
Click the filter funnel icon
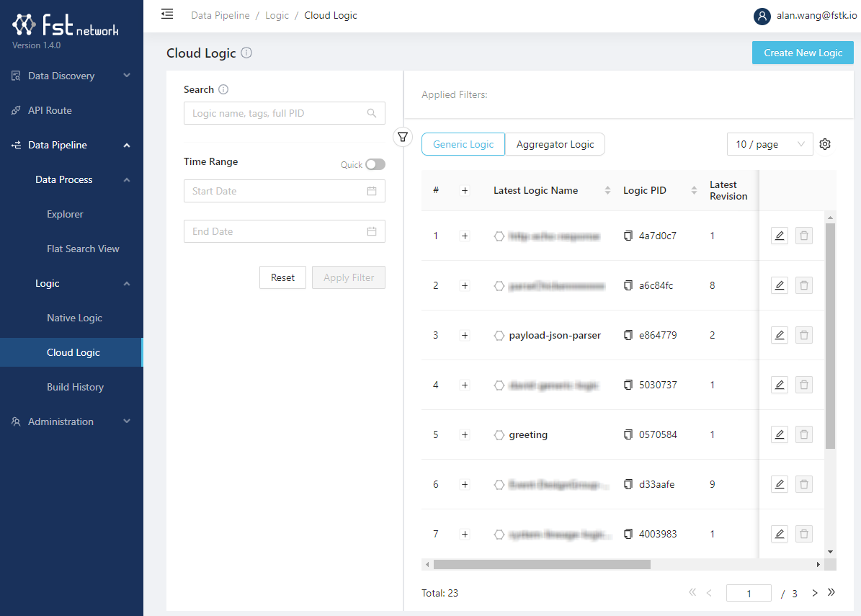click(403, 136)
